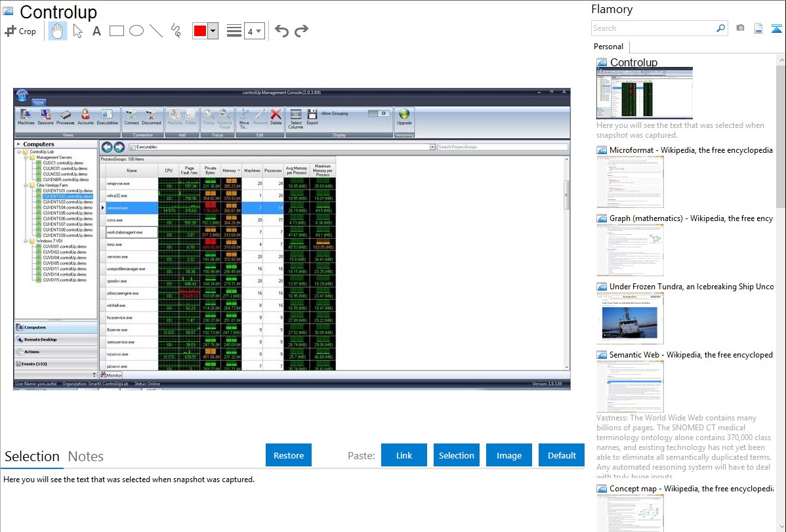Click the line weight stripes icon
This screenshot has height=532, width=786.
(234, 31)
